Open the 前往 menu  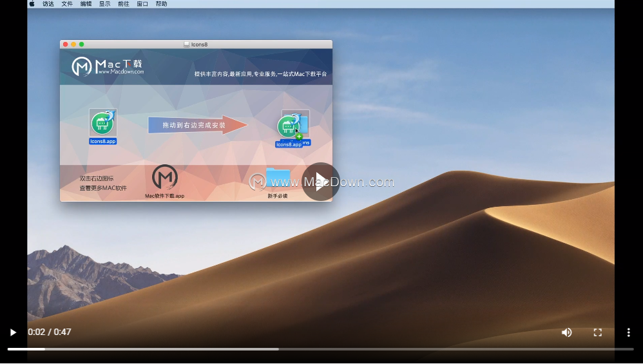pos(124,4)
